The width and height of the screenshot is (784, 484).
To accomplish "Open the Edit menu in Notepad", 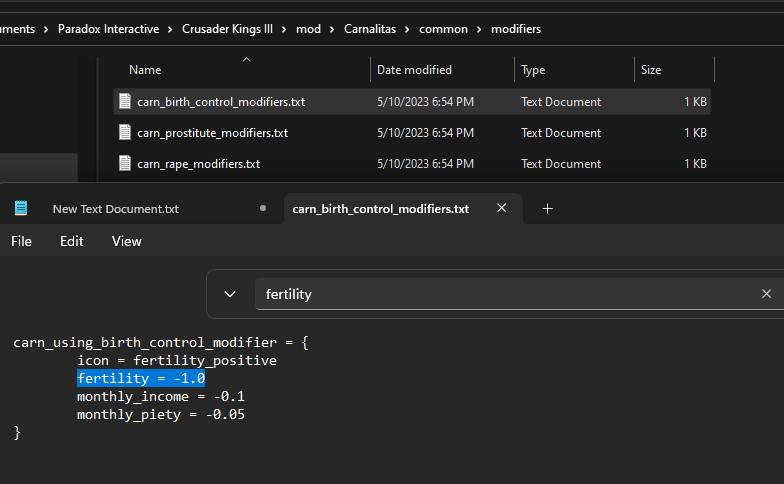I will (72, 241).
